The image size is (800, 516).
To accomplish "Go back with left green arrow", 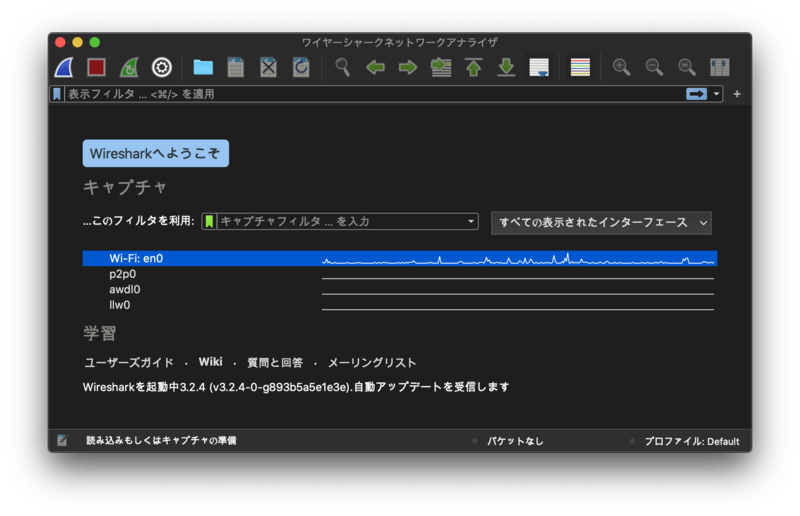I will click(375, 67).
